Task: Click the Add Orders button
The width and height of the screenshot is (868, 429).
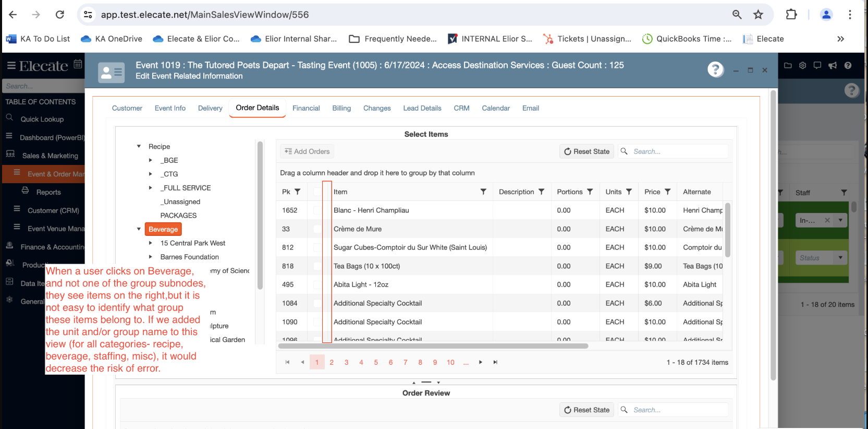Action: pyautogui.click(x=307, y=151)
